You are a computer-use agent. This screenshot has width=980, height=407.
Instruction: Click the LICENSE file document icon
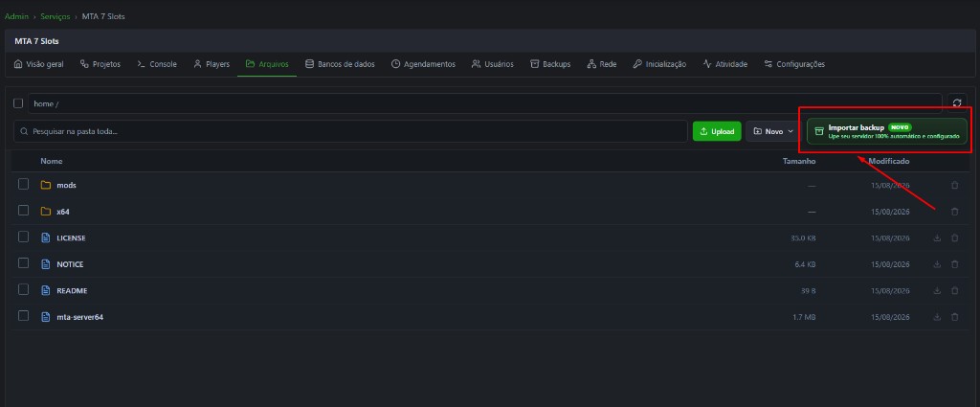tap(45, 237)
